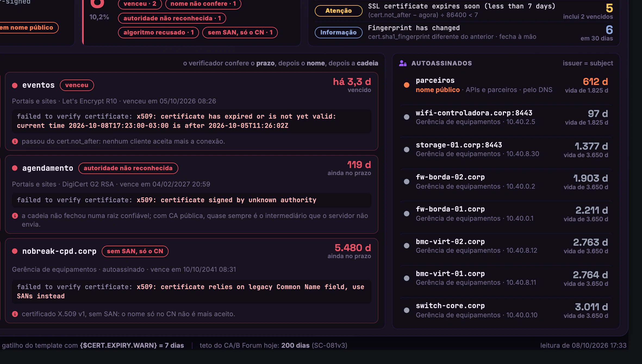Click the red status dot beside agendamento
The width and height of the screenshot is (642, 364).
pyautogui.click(x=15, y=168)
